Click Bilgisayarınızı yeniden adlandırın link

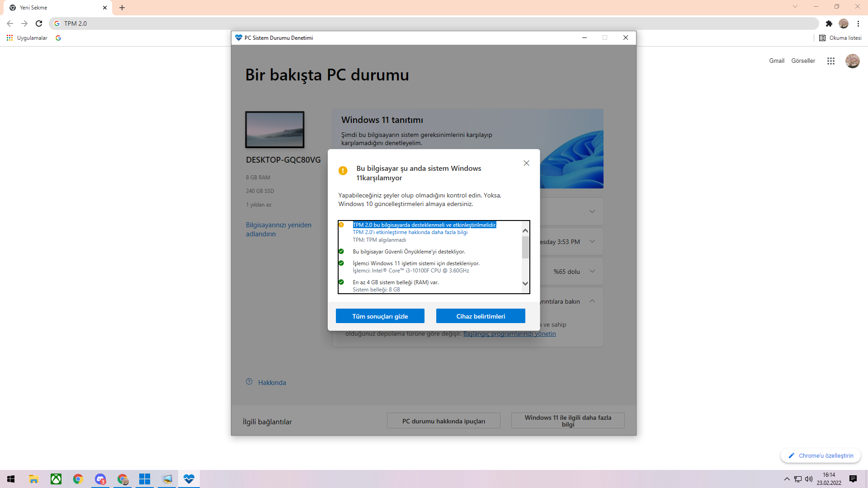pyautogui.click(x=278, y=230)
